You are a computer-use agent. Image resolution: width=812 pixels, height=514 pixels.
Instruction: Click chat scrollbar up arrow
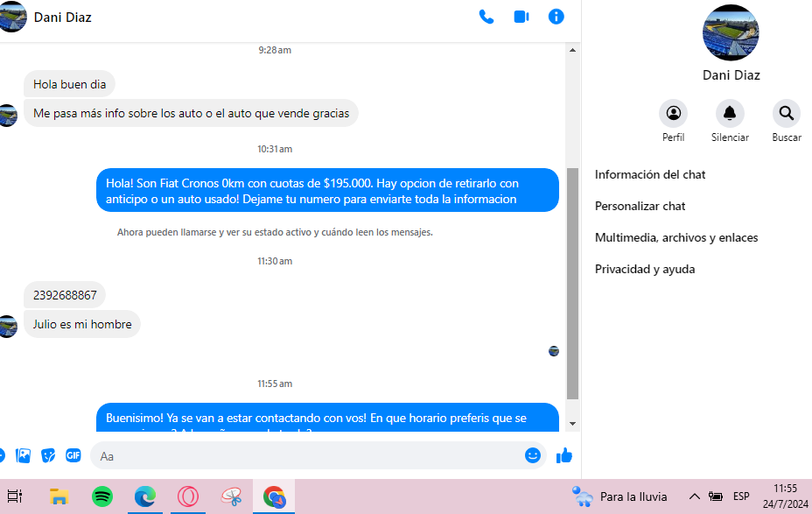tap(572, 50)
